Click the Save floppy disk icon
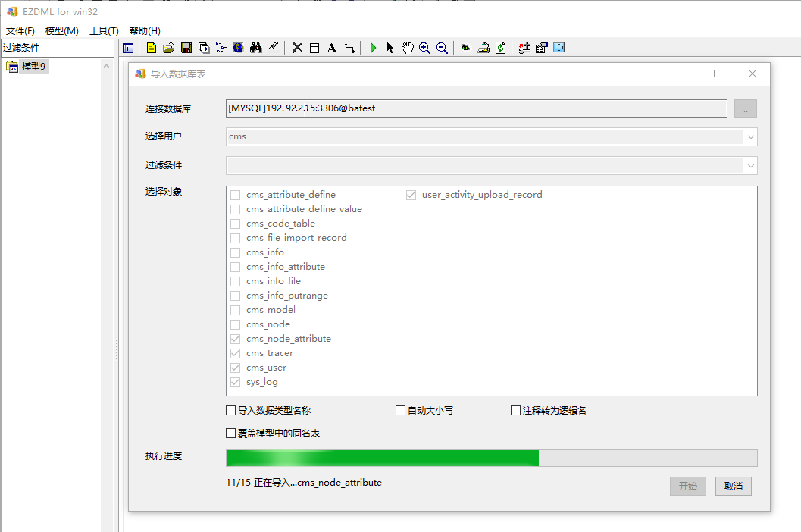Image resolution: width=801 pixels, height=532 pixels. click(186, 48)
